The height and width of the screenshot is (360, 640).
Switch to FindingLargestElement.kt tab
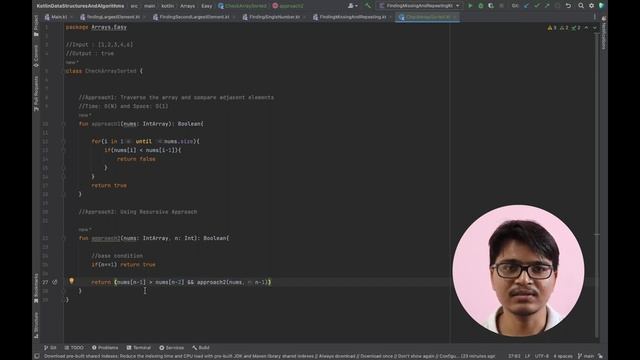click(x=110, y=17)
